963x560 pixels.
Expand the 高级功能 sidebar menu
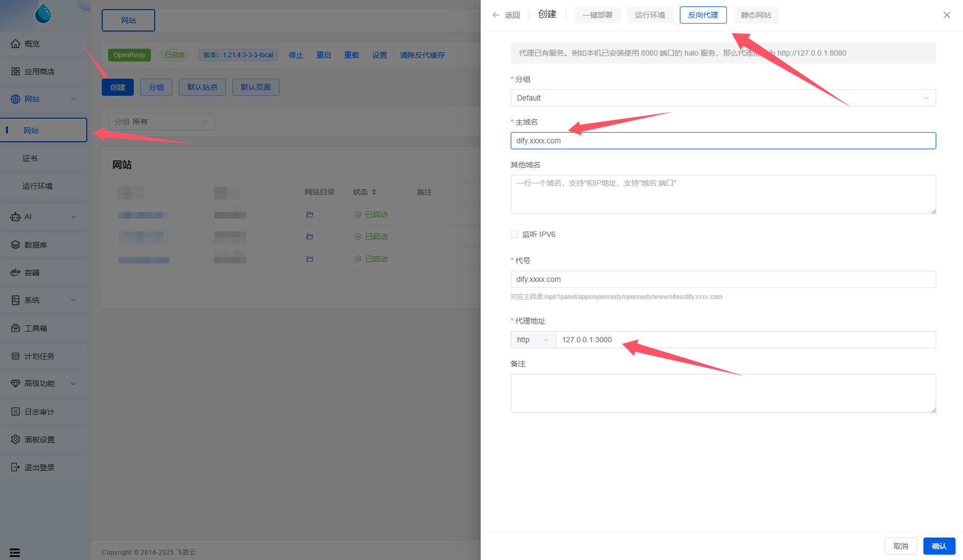click(x=73, y=383)
